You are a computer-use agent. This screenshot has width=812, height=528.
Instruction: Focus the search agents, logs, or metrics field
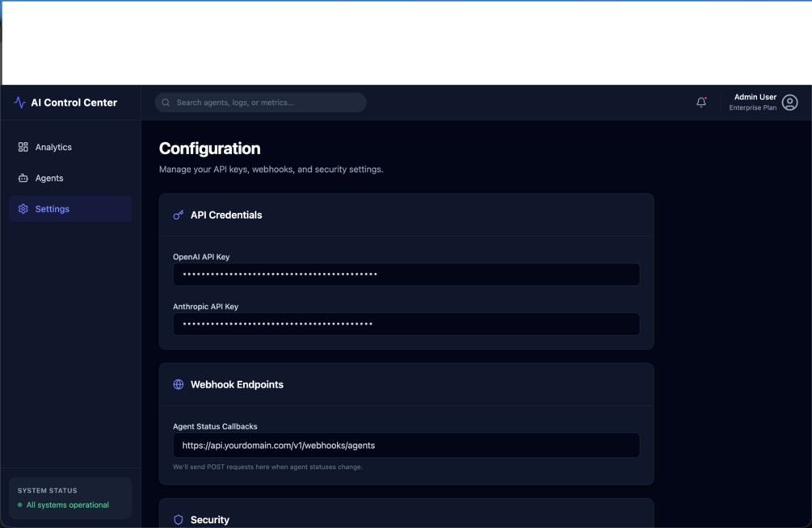point(260,103)
